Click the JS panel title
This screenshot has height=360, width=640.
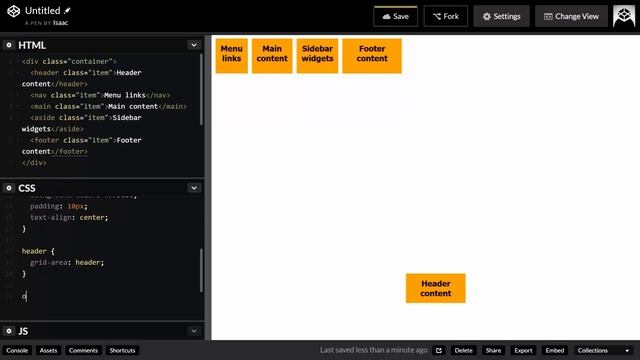(23, 331)
